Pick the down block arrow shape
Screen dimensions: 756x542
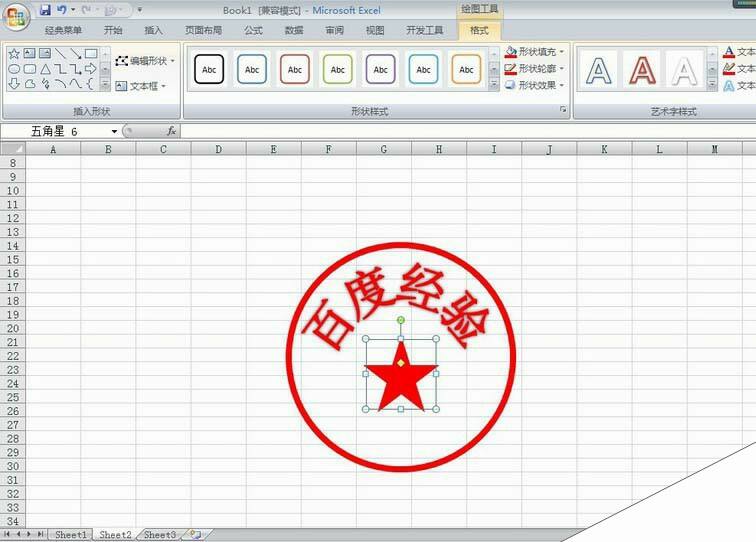coord(14,84)
